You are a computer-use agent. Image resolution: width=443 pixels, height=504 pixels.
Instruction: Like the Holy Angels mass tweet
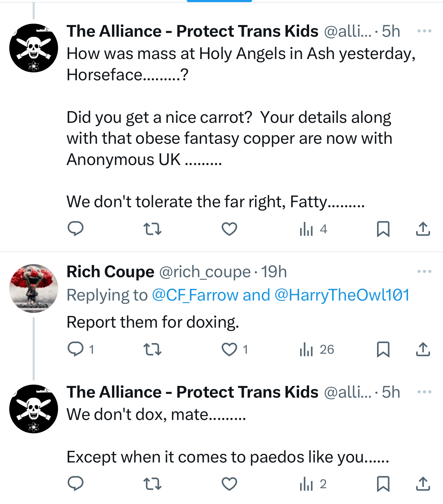coord(229,229)
